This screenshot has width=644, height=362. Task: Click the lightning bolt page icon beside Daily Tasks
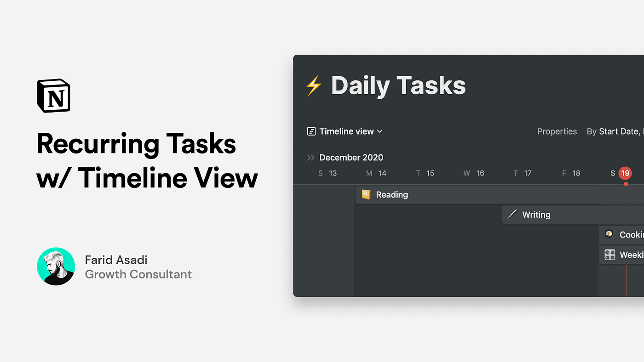point(314,85)
